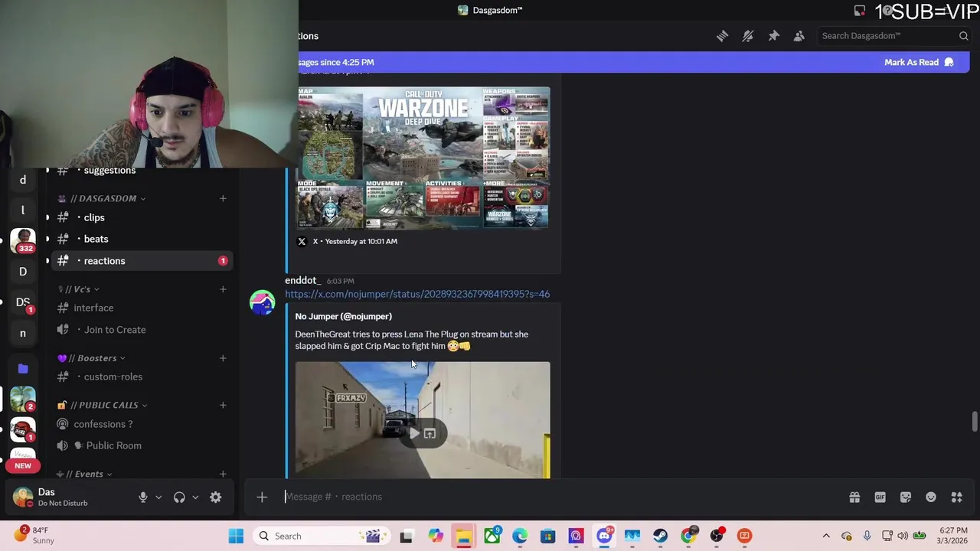Click the magnifier icon in Search Dasgasdom
Image resolution: width=980 pixels, height=551 pixels.
click(x=964, y=36)
